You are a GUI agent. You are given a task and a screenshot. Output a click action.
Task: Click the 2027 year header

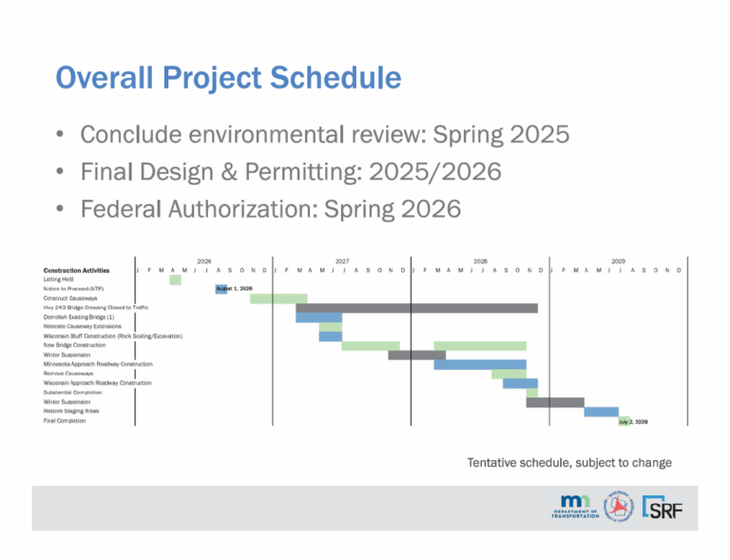tap(341, 261)
